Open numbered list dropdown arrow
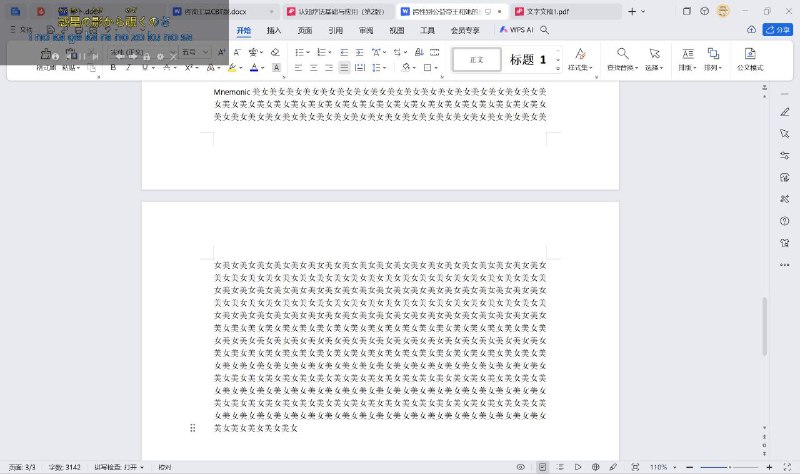 (x=330, y=52)
